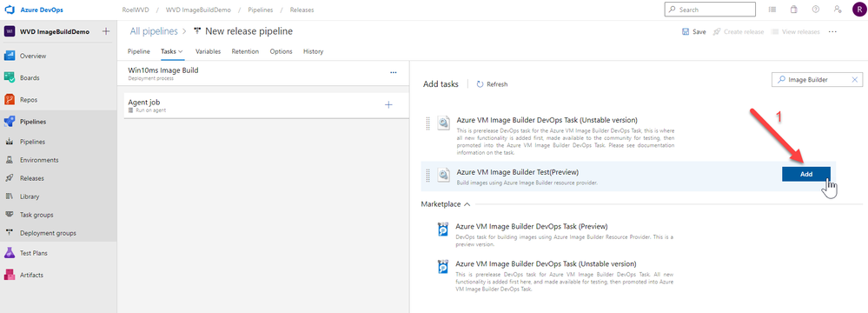Open the work items list icon in header

click(772, 10)
